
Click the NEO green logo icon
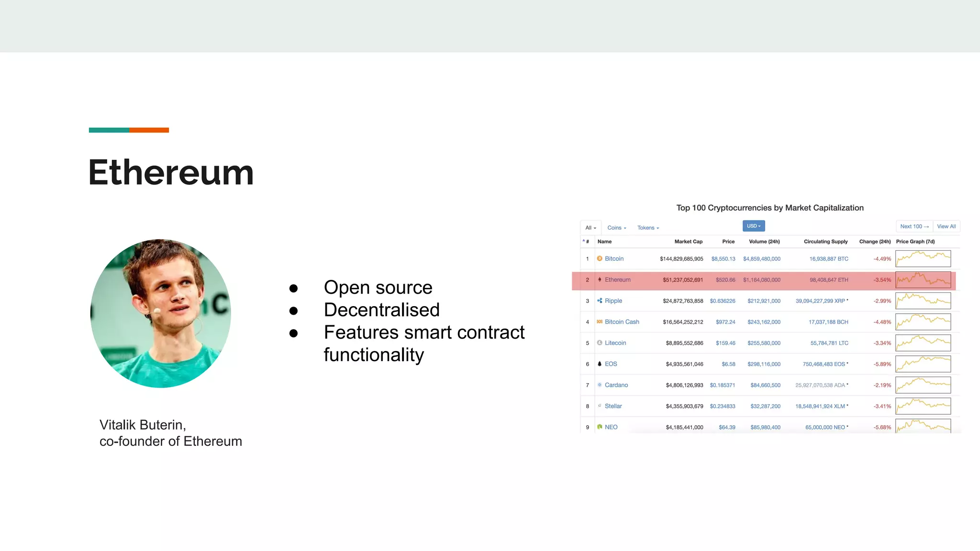[x=600, y=427]
